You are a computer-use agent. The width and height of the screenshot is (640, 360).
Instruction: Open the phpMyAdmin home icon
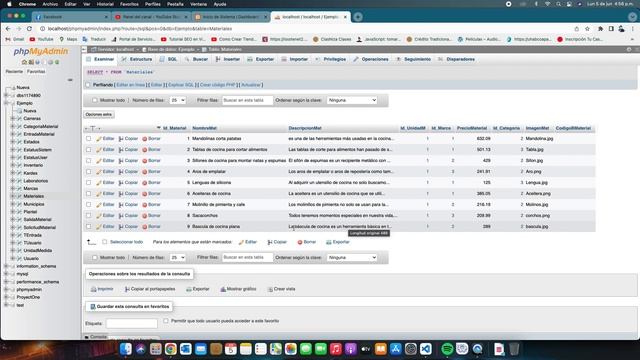[x=24, y=62]
